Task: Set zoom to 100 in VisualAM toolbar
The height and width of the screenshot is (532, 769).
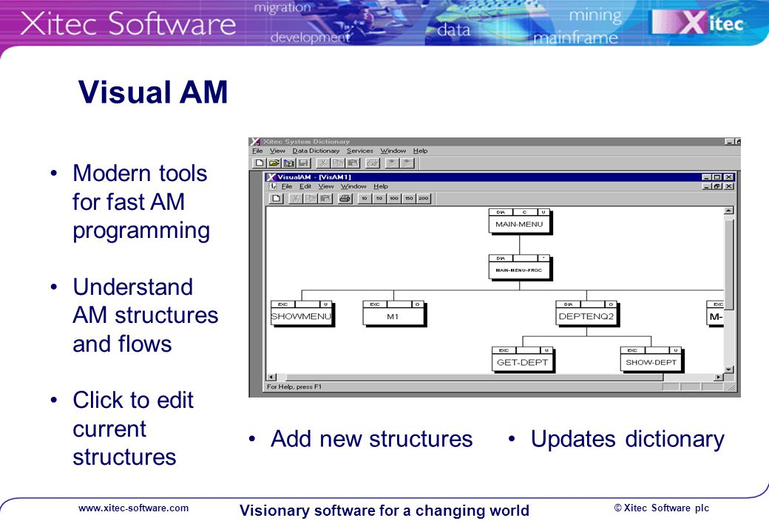Action: (x=394, y=199)
